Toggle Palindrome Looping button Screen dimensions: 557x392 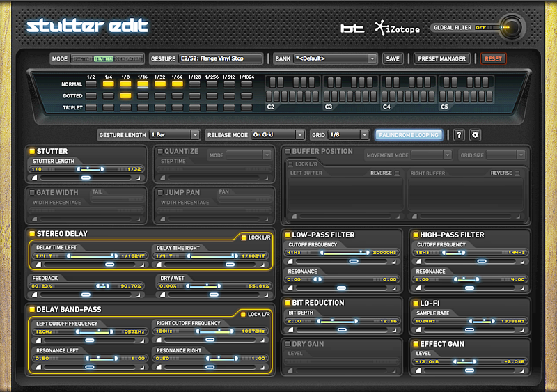point(409,135)
